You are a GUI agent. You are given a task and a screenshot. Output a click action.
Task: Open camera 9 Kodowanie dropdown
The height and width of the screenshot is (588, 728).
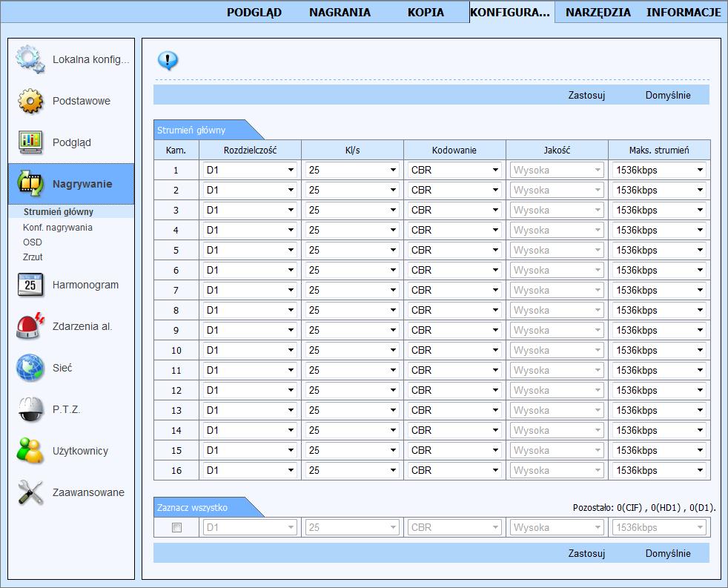[x=454, y=330]
